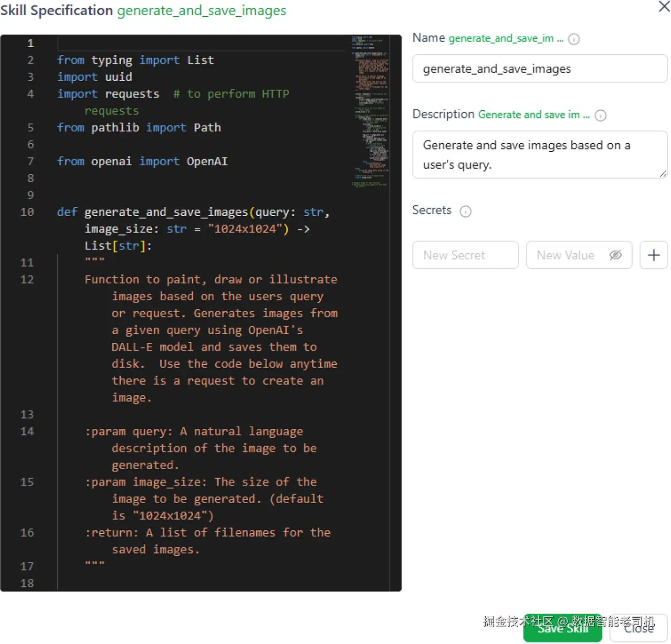
Task: Click the Description text area
Action: click(540, 155)
